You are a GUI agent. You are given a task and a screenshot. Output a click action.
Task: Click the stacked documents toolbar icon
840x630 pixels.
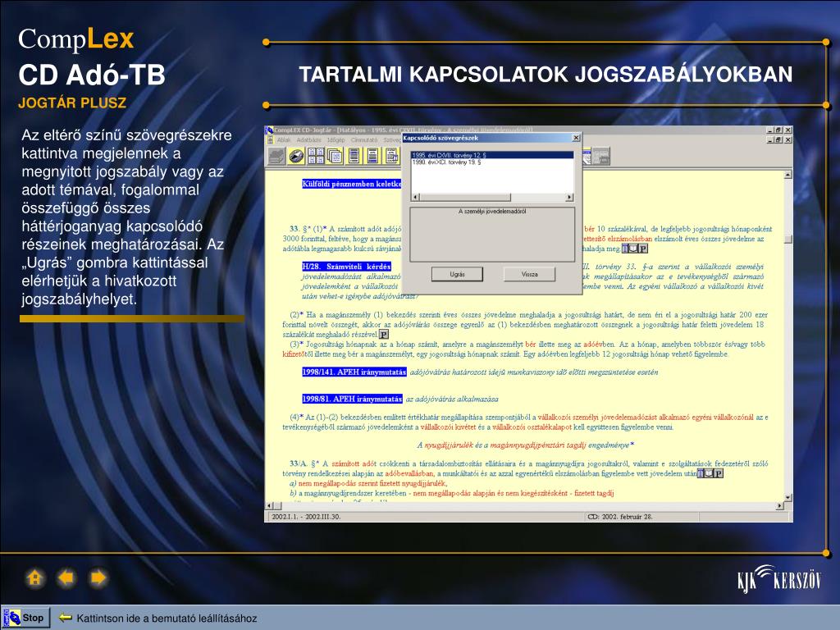pyautogui.click(x=335, y=156)
